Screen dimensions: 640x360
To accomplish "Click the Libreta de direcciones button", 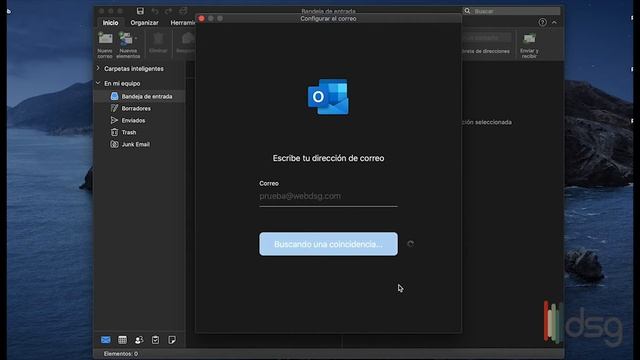I will (486, 51).
